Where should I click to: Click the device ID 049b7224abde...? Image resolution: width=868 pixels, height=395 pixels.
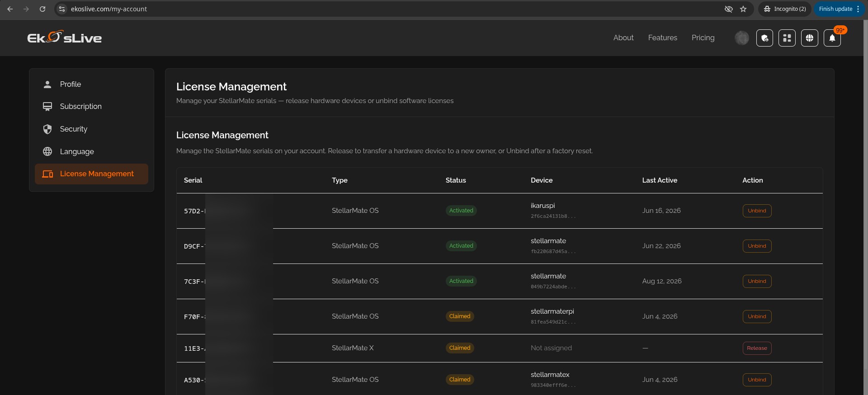553,287
